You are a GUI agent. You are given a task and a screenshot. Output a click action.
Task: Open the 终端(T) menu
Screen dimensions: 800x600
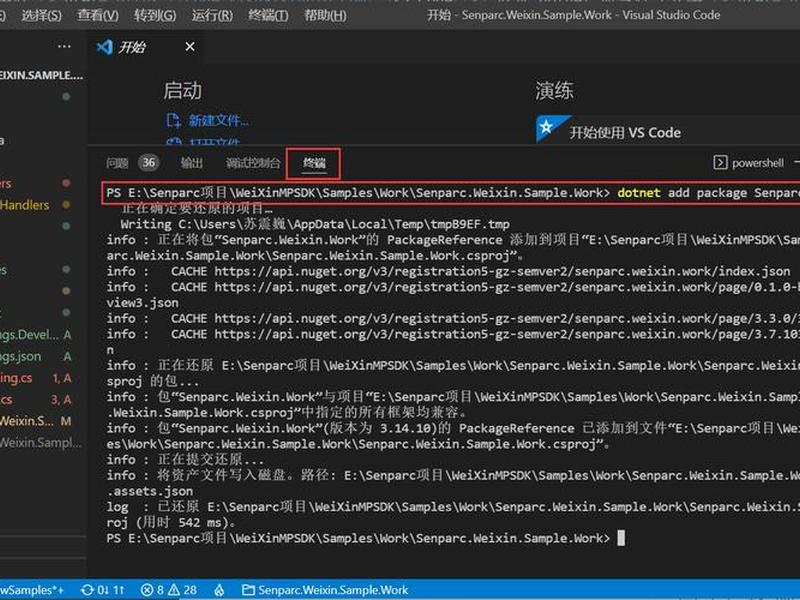pyautogui.click(x=268, y=15)
